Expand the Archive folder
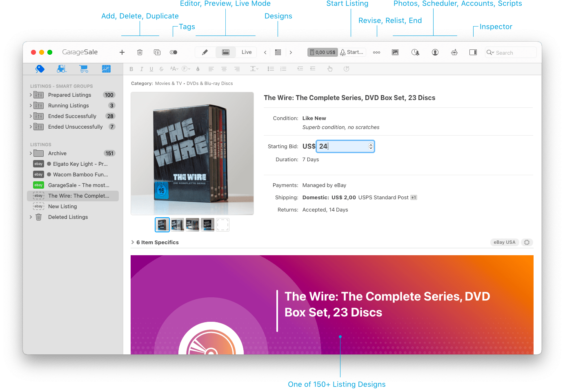 pos(31,153)
